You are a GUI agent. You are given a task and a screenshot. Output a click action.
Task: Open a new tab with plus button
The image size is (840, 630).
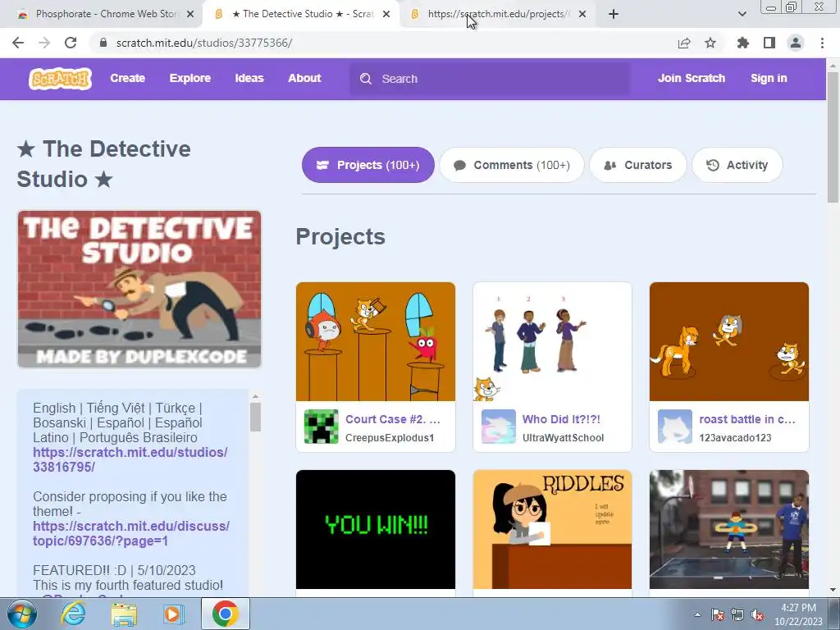614,14
